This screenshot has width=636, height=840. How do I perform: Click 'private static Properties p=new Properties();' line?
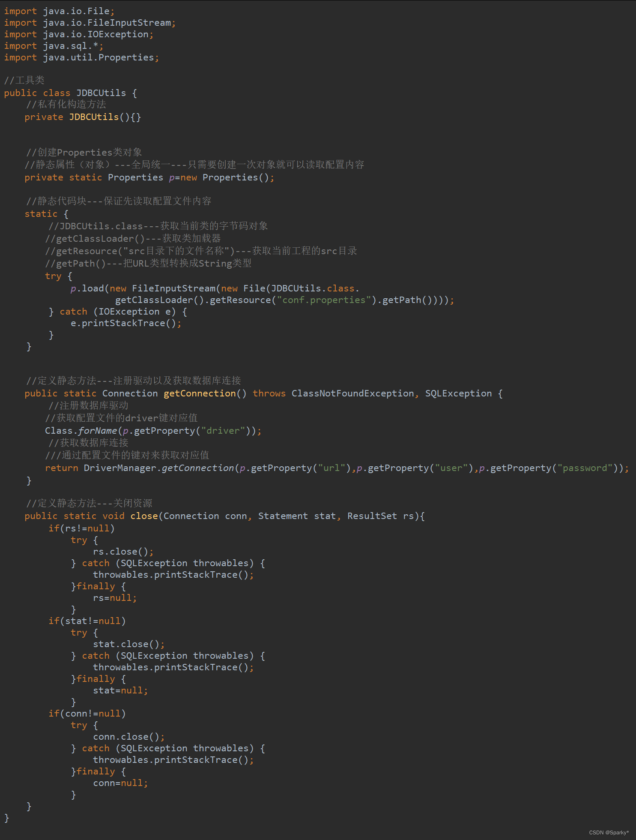149,177
